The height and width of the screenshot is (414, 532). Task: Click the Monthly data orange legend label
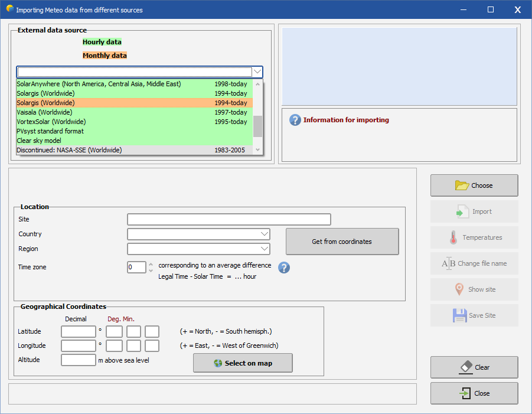pyautogui.click(x=105, y=56)
